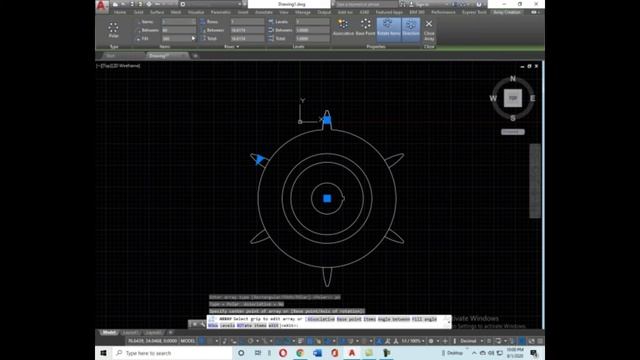Click the S compass label on ViewCube

(x=513, y=118)
